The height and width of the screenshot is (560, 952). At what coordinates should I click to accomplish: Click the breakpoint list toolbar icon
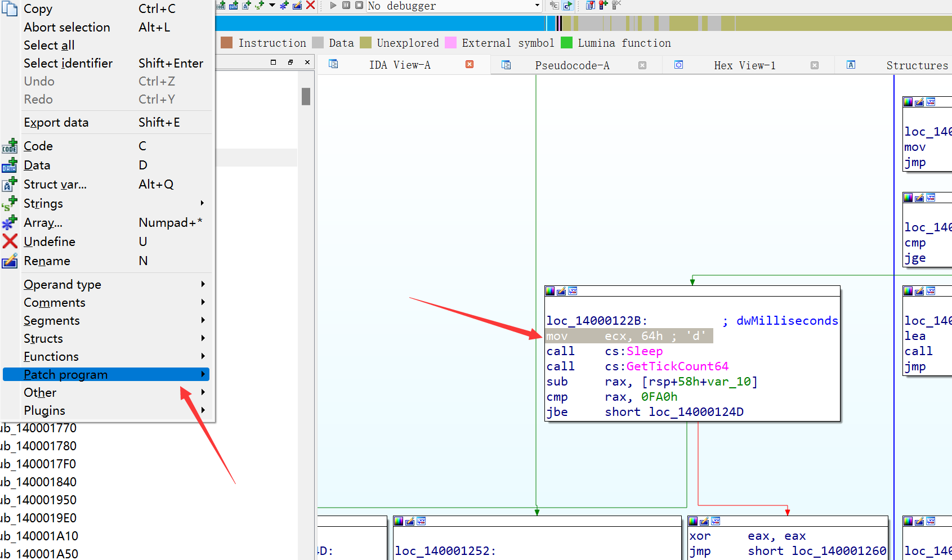click(x=590, y=5)
